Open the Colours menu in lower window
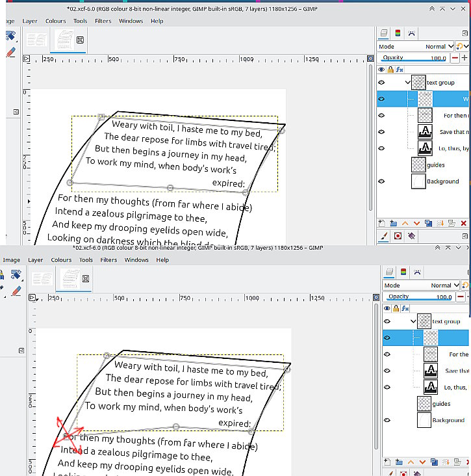The width and height of the screenshot is (471, 476). 61,260
